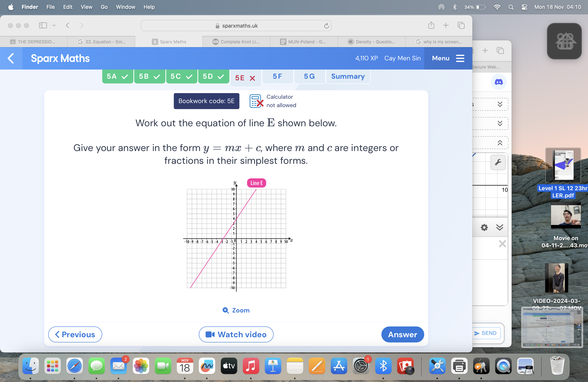Open the Help menu
Image resolution: width=588 pixels, height=382 pixels.
[149, 7]
